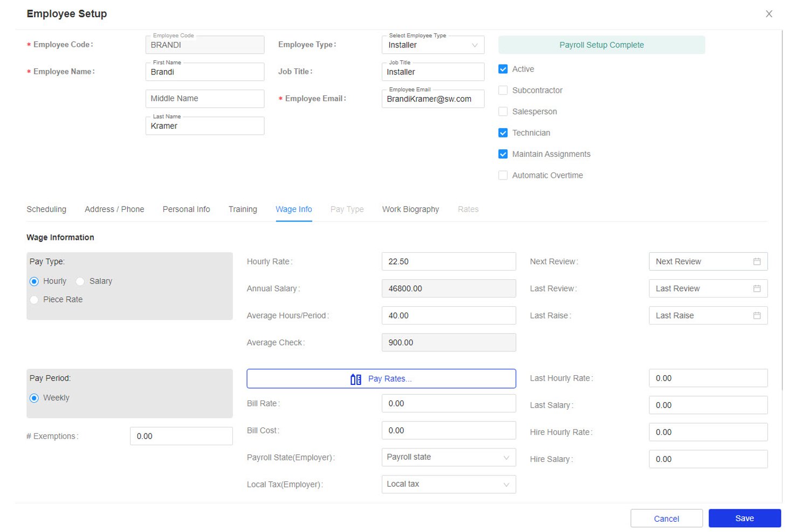Enable Automatic Overtime checkbox
Image resolution: width=798 pixels, height=532 pixels.
tap(503, 175)
